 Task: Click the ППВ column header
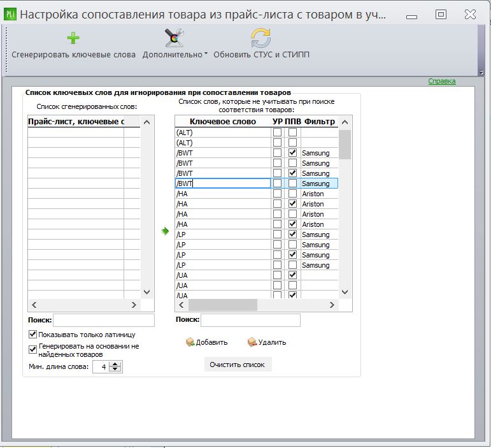(293, 122)
